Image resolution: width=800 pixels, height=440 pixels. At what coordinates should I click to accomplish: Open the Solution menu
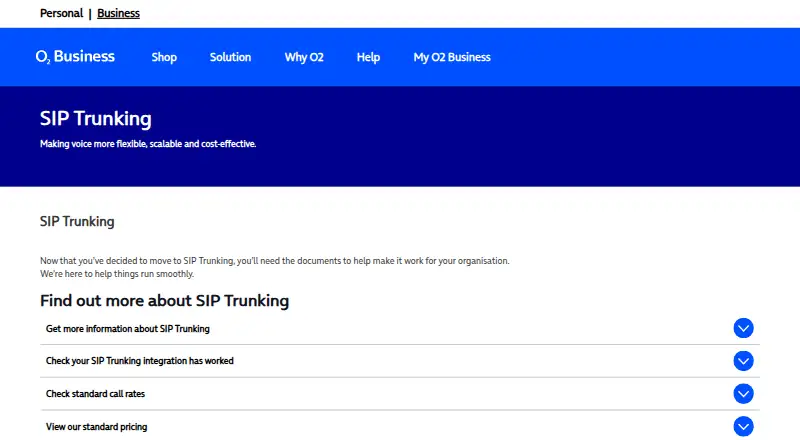click(230, 57)
